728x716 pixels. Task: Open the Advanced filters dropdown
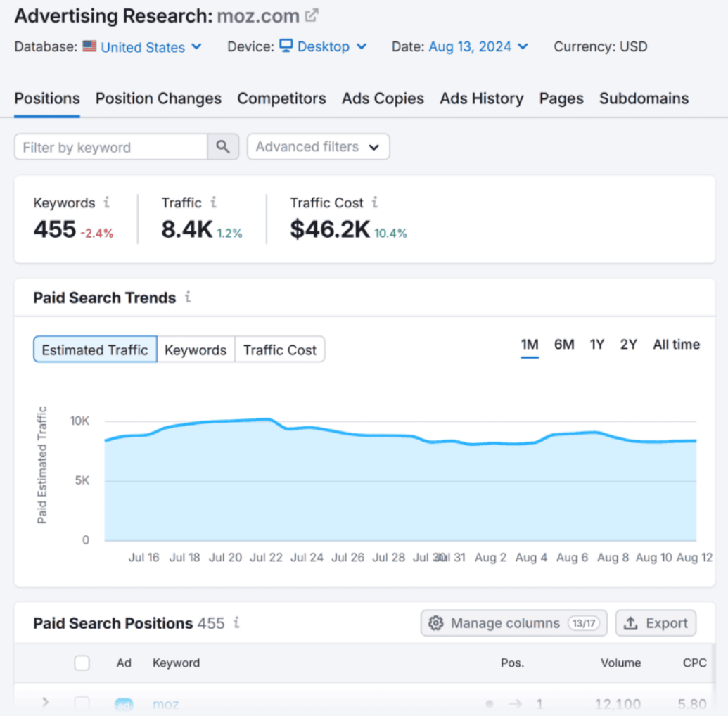click(318, 147)
